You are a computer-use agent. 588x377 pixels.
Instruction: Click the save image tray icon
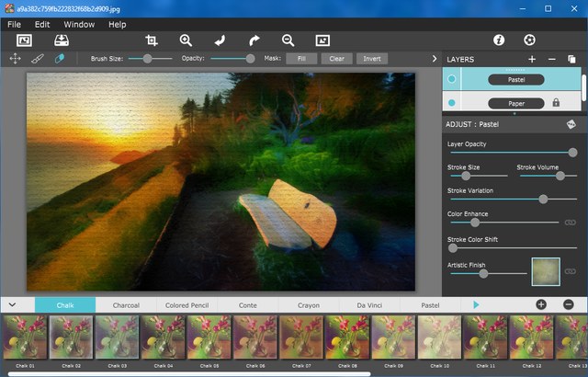(x=62, y=40)
